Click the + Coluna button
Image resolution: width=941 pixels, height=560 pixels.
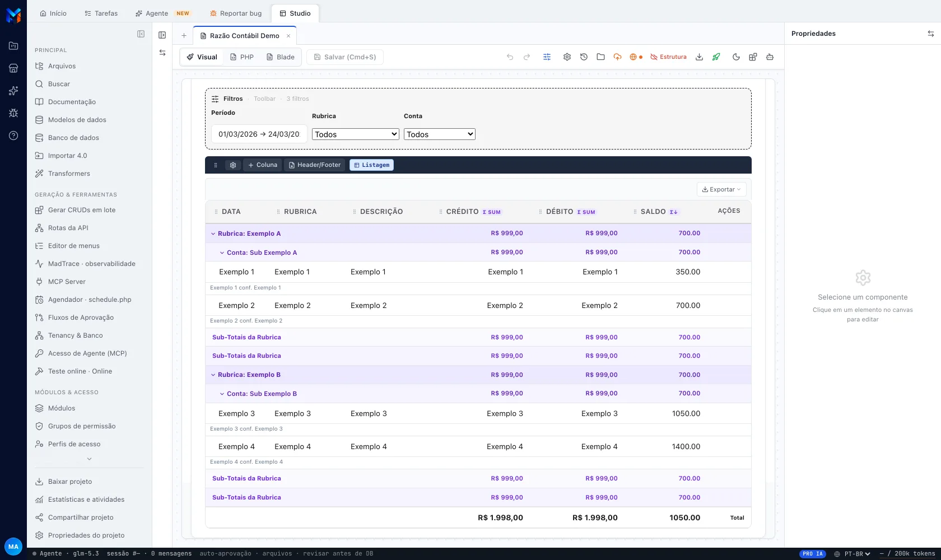tap(262, 165)
